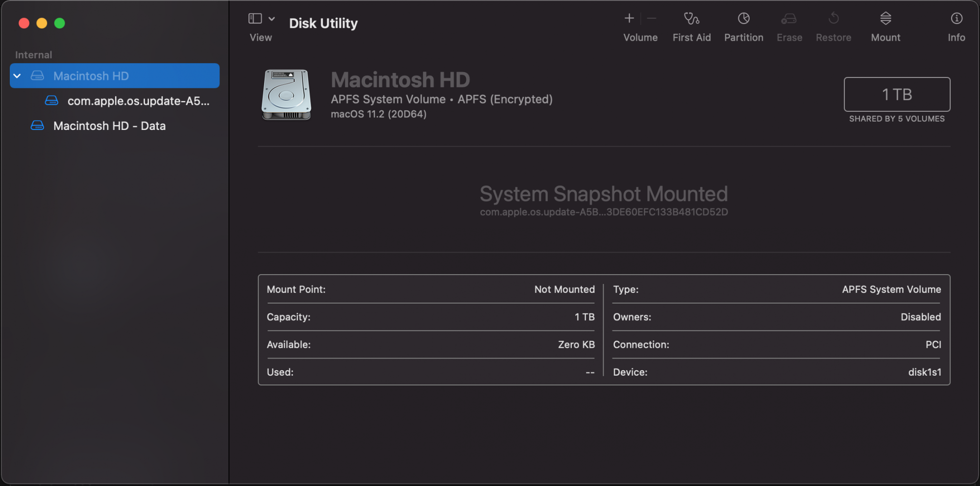Select the com.apple.os.update-A5 snapshot row
Image resolution: width=980 pixels, height=486 pixels.
point(115,101)
